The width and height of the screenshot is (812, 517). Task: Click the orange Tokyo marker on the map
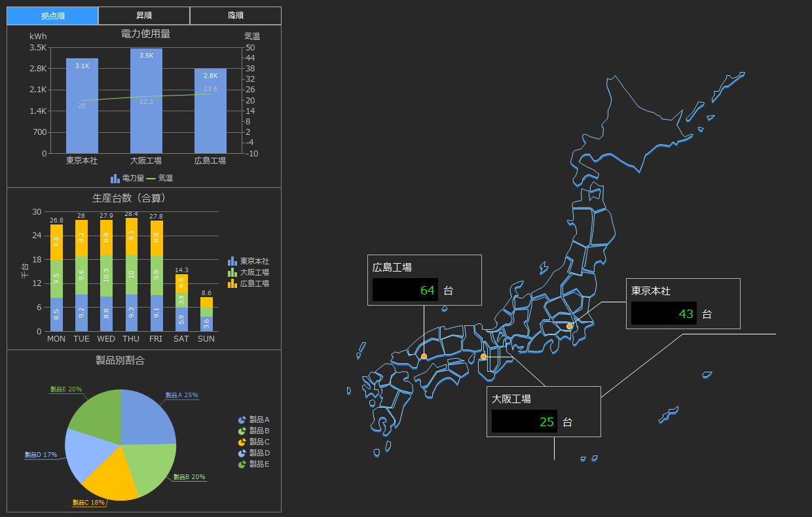pyautogui.click(x=568, y=325)
